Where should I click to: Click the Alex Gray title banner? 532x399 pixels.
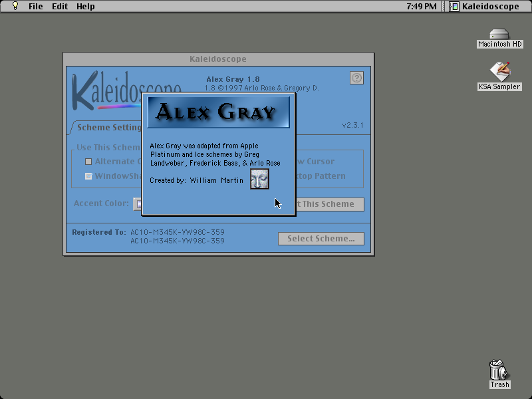[219, 112]
